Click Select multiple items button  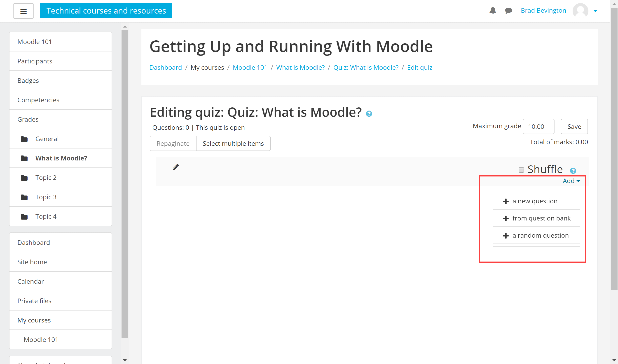click(233, 144)
